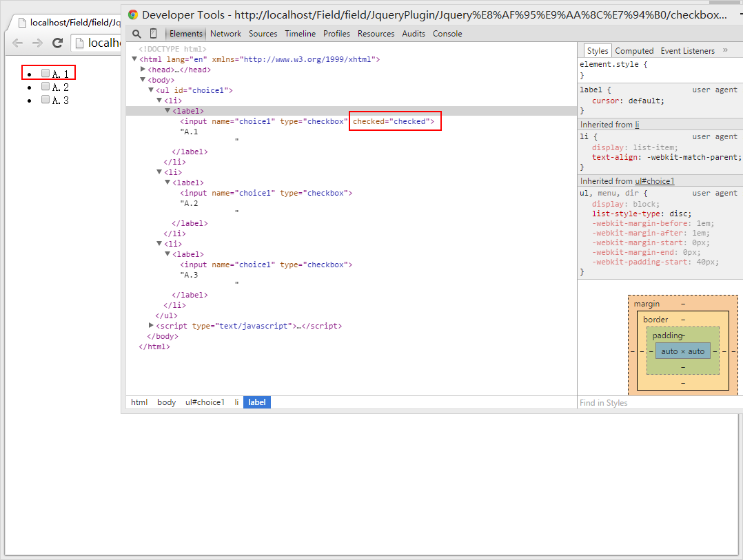Switch to the Elements tab

coord(186,34)
